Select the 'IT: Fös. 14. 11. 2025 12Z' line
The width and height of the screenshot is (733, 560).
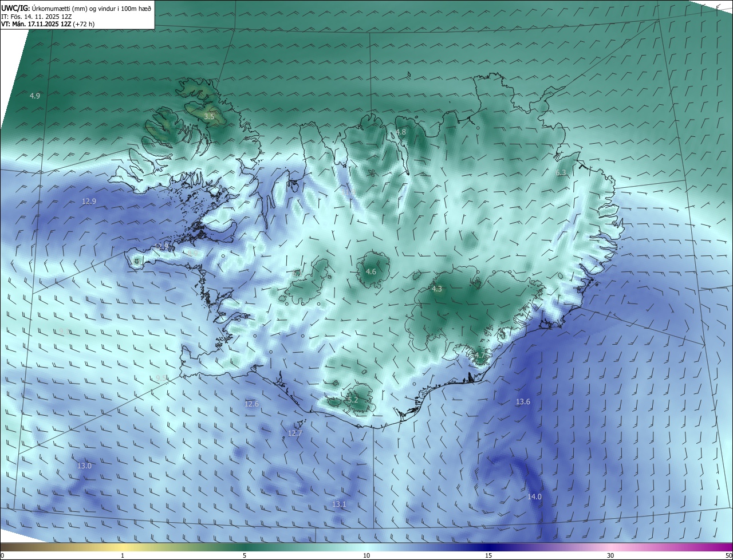tap(37, 17)
